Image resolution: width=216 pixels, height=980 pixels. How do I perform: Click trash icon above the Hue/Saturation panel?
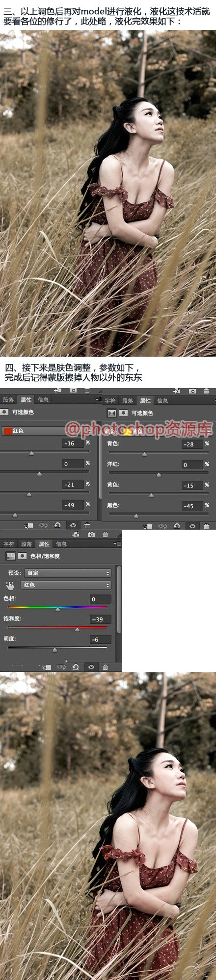(105, 535)
